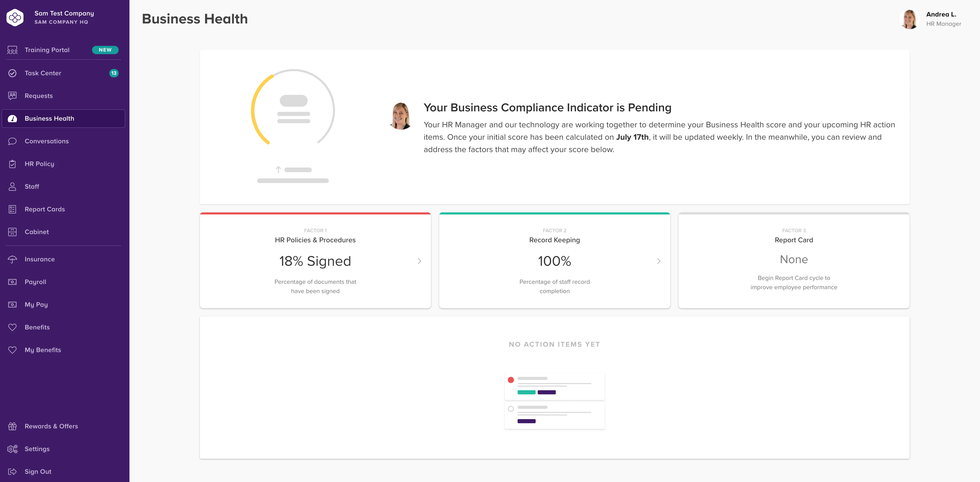Select the Requests speech bubble icon
This screenshot has height=482, width=980.
click(x=13, y=95)
